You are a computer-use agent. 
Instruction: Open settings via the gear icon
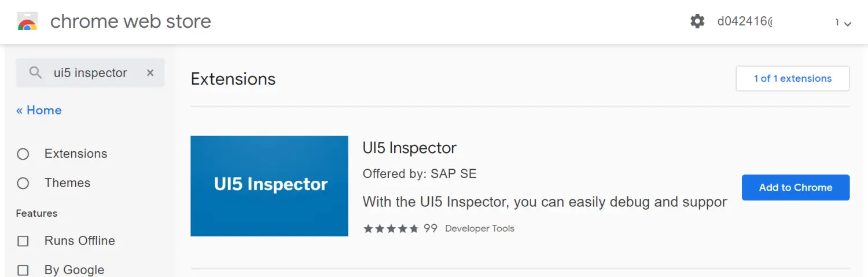coord(697,21)
